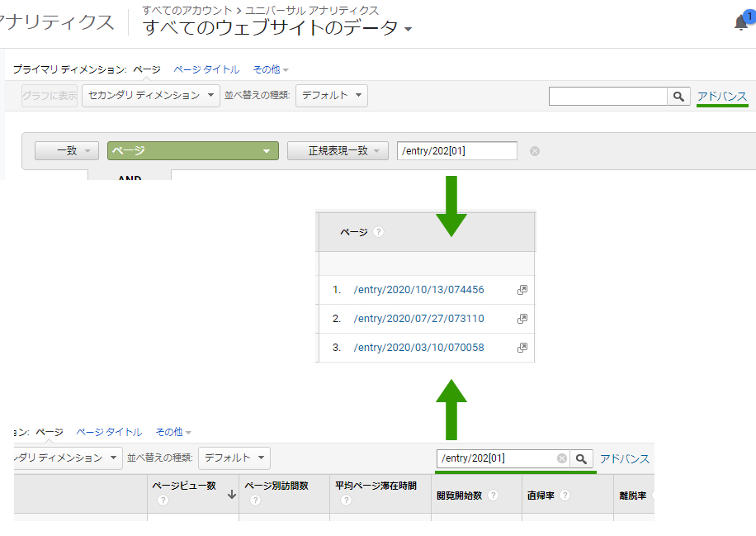The height and width of the screenshot is (536, 756).
Task: Open the すべてのウェブサイトのデータ view selector
Action: tap(277, 27)
